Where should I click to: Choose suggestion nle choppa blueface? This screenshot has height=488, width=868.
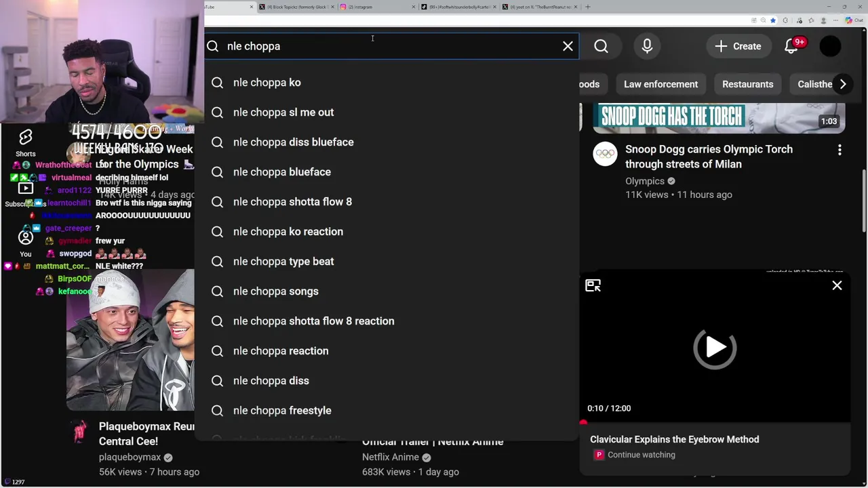click(x=387, y=172)
